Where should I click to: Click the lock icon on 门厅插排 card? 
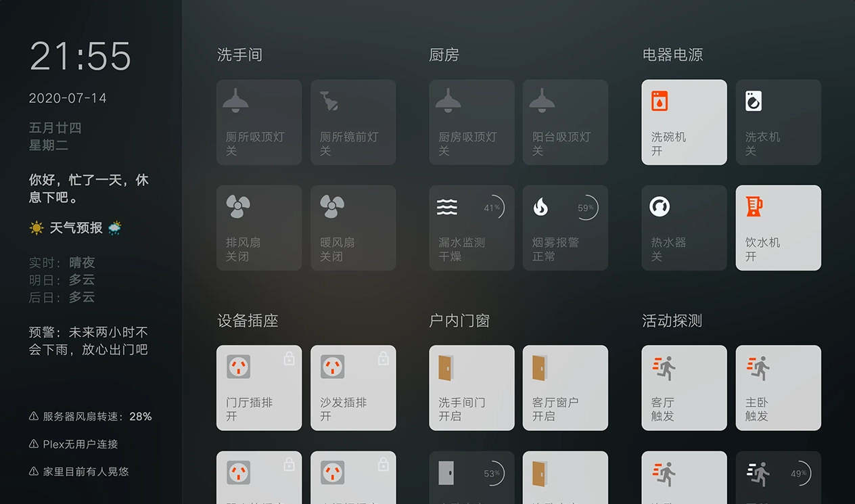(x=289, y=359)
